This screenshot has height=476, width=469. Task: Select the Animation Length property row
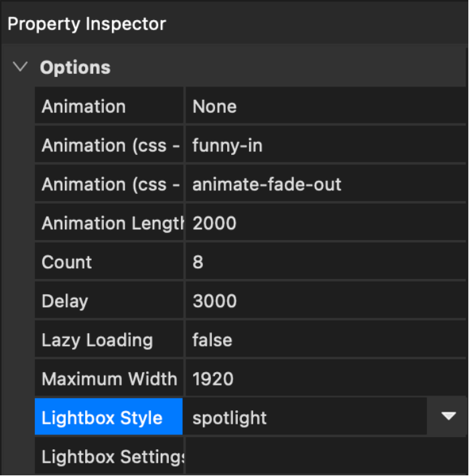(x=109, y=223)
